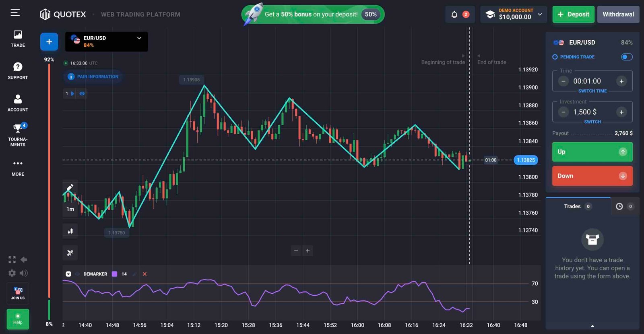Open the Support section
Viewport: 644px width, 334px height.
(x=18, y=71)
